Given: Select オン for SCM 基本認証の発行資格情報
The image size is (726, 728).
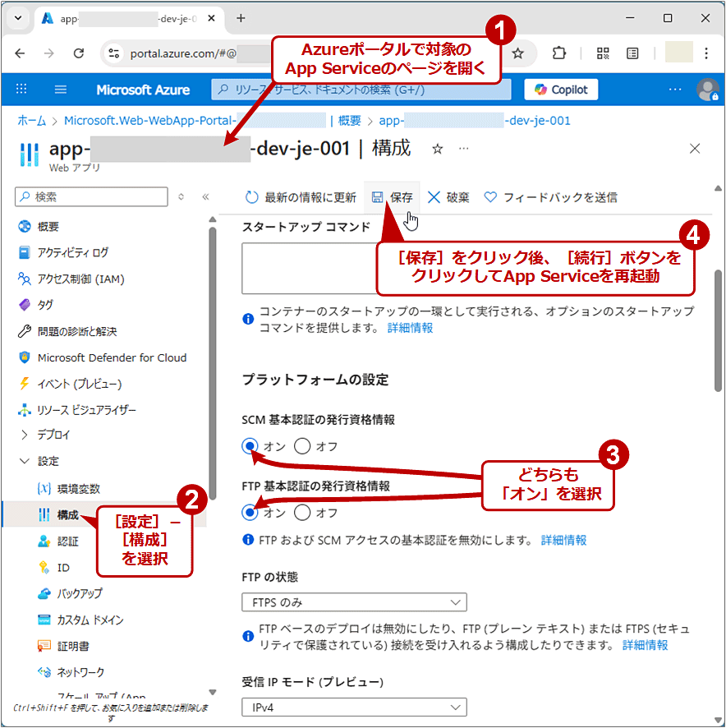Looking at the screenshot, I should tap(248, 447).
